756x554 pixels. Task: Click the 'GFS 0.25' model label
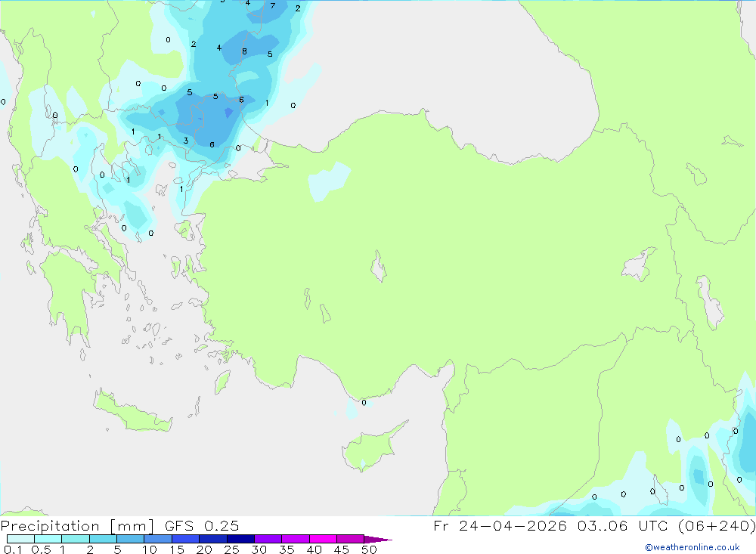tap(202, 525)
